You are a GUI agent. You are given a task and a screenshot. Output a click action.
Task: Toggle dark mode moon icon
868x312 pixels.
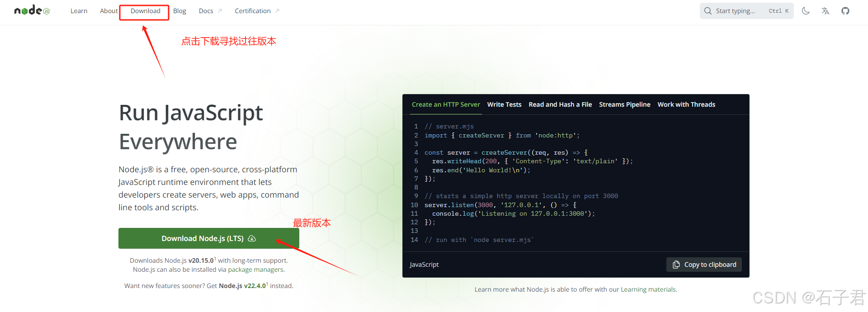(806, 11)
